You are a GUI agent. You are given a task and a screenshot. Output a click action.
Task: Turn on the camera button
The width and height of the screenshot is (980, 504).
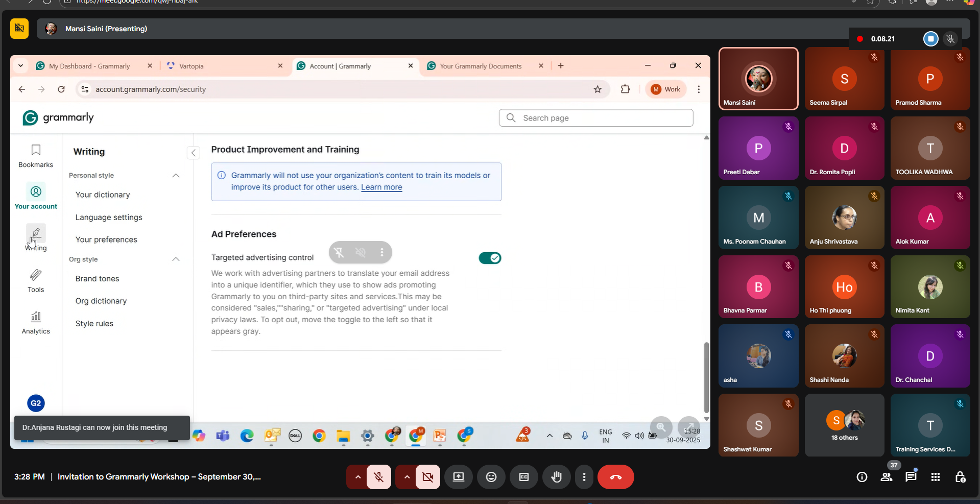427,477
